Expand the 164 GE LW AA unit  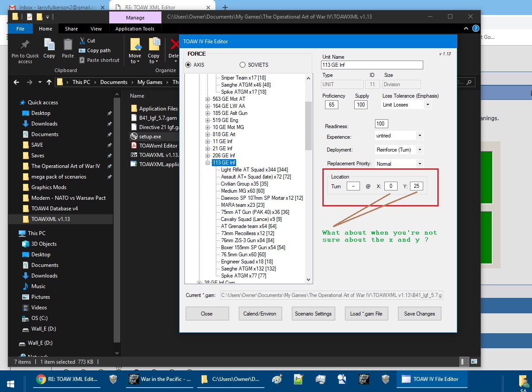click(208, 106)
